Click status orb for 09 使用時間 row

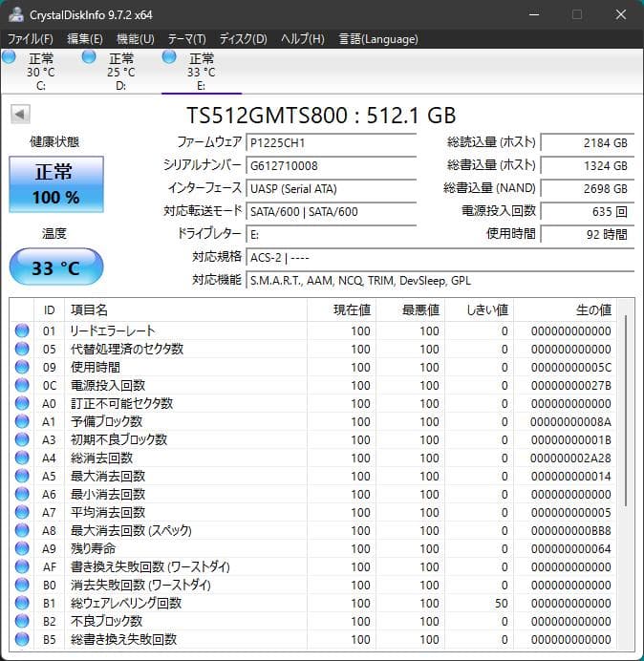tap(22, 367)
